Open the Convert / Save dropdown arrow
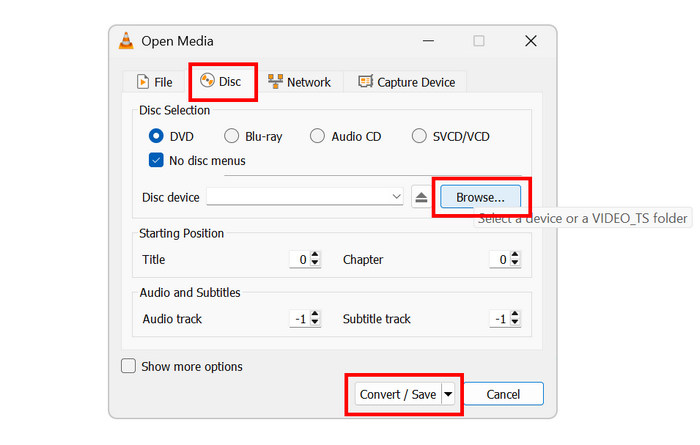Viewport: 700px width, 445px height. 448,394
